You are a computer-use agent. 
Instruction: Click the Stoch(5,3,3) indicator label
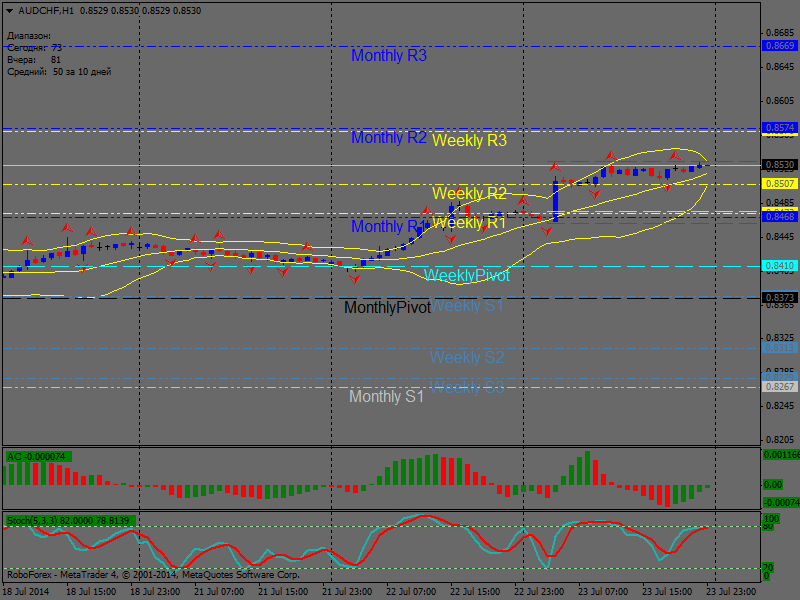point(69,521)
